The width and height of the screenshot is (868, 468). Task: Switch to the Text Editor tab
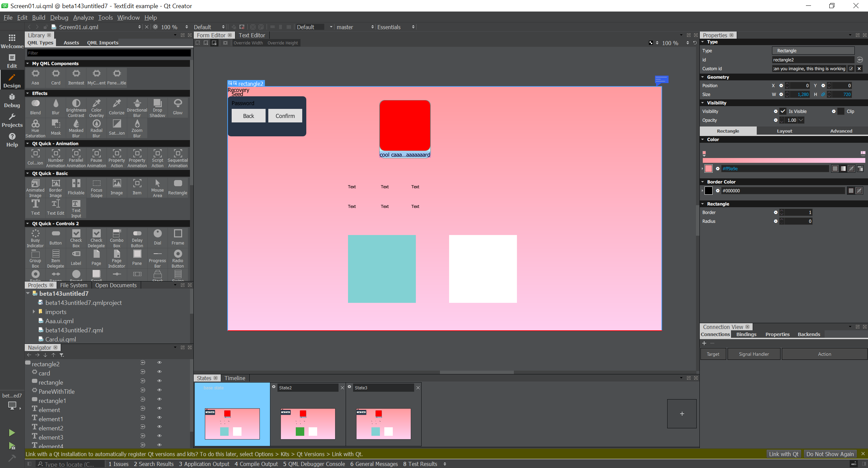pos(252,35)
